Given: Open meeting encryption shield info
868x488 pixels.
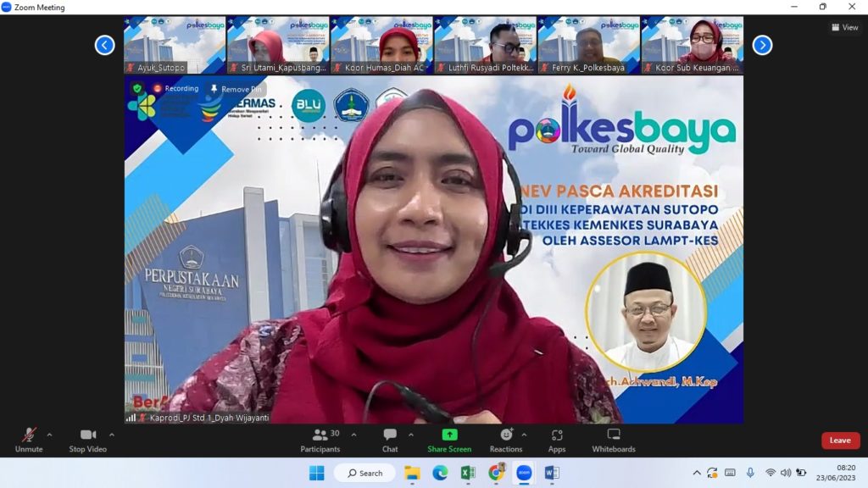Looking at the screenshot, I should 137,88.
